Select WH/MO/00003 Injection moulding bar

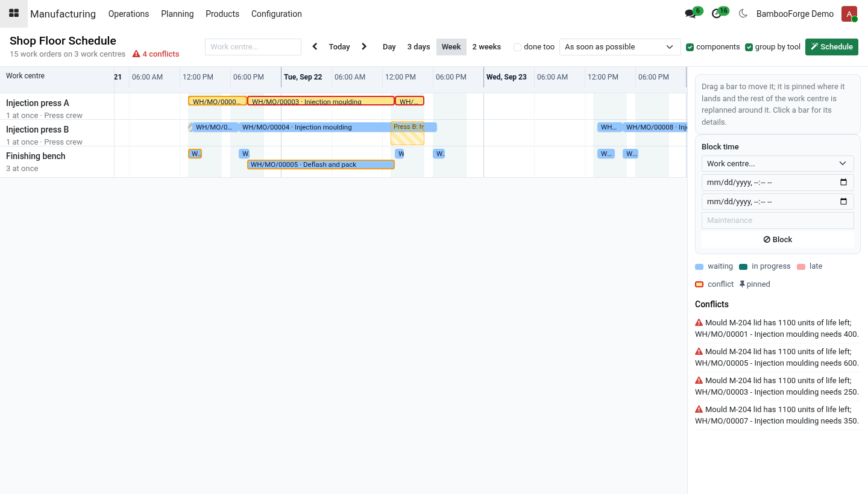click(321, 101)
